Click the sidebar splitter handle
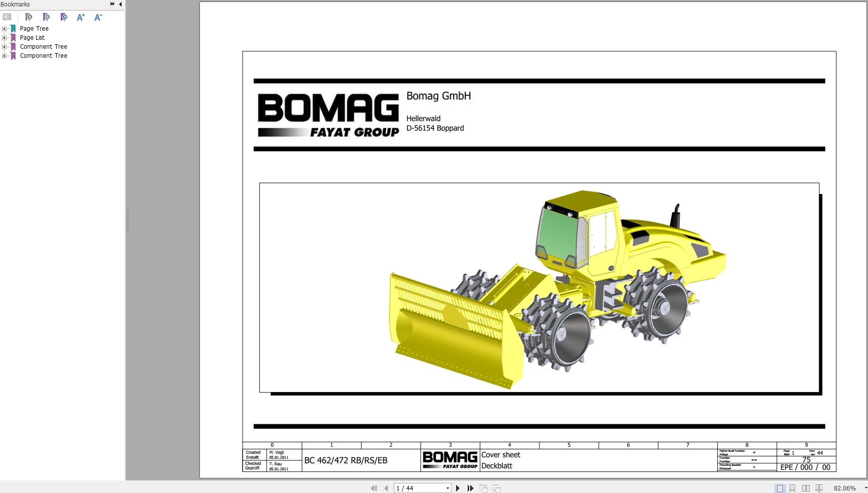The image size is (868, 493). [128, 220]
